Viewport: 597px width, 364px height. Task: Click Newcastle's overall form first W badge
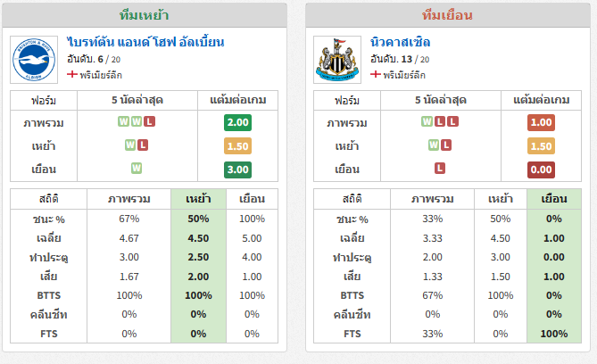pos(427,121)
